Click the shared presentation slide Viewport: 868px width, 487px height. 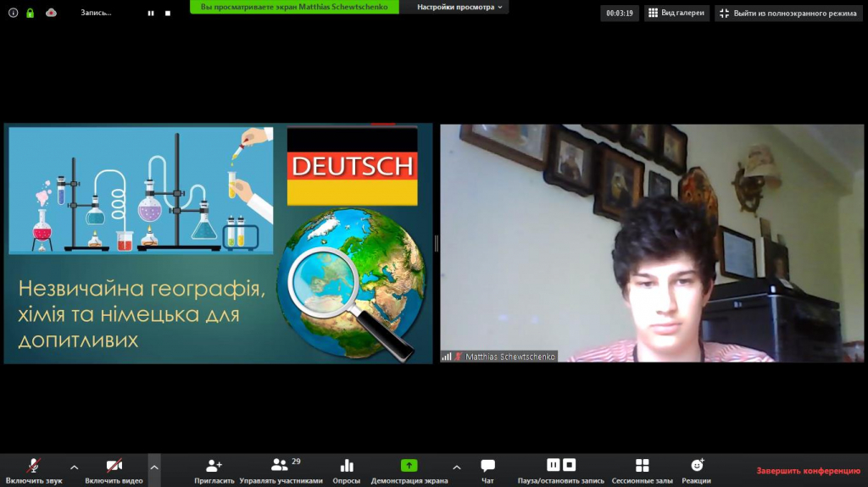click(218, 243)
